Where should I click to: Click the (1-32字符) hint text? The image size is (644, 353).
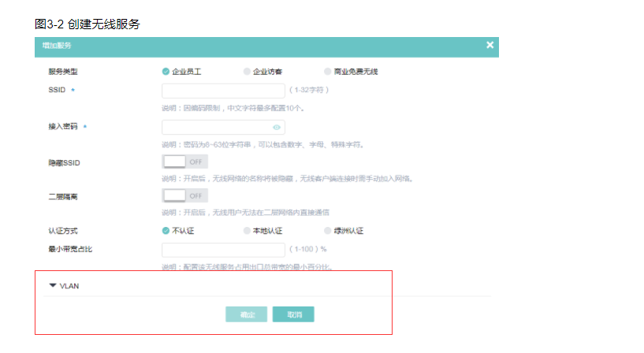(309, 90)
